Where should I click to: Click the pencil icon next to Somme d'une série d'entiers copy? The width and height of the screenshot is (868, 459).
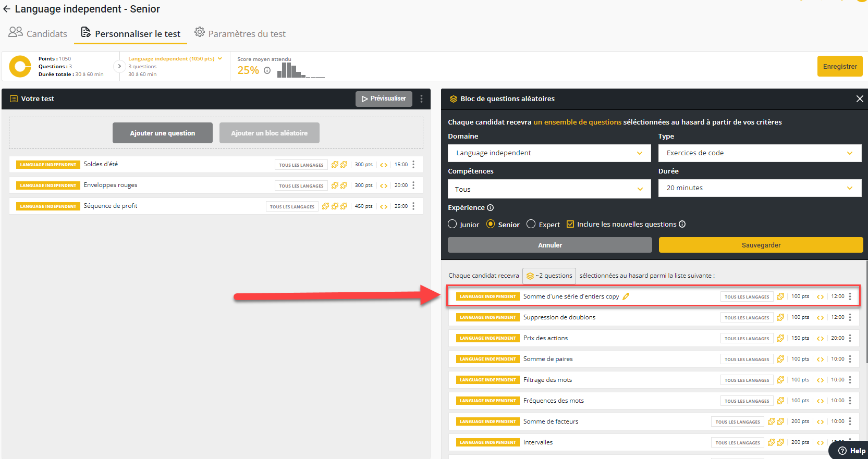point(626,296)
